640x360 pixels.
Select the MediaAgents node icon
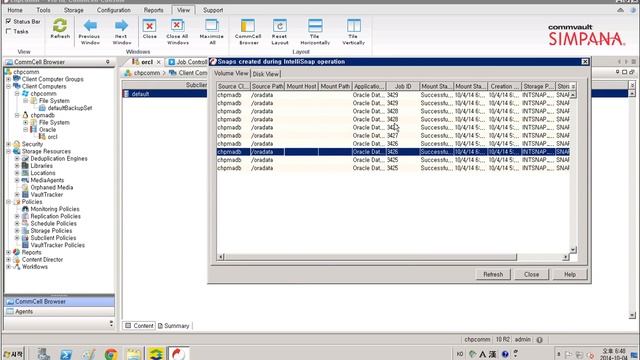[25, 180]
